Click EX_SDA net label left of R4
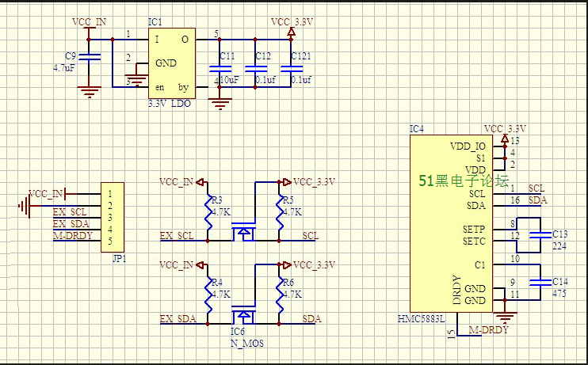This screenshot has height=365, width=588. tap(178, 319)
